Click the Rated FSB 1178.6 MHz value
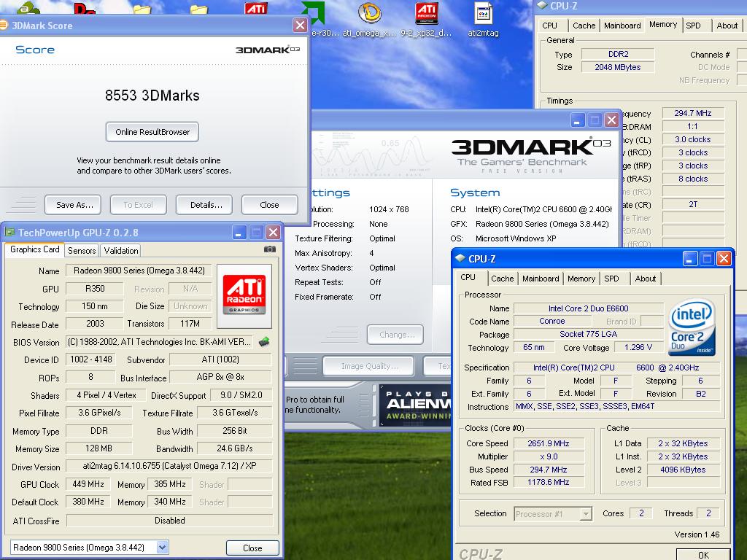The image size is (747, 560). [549, 483]
